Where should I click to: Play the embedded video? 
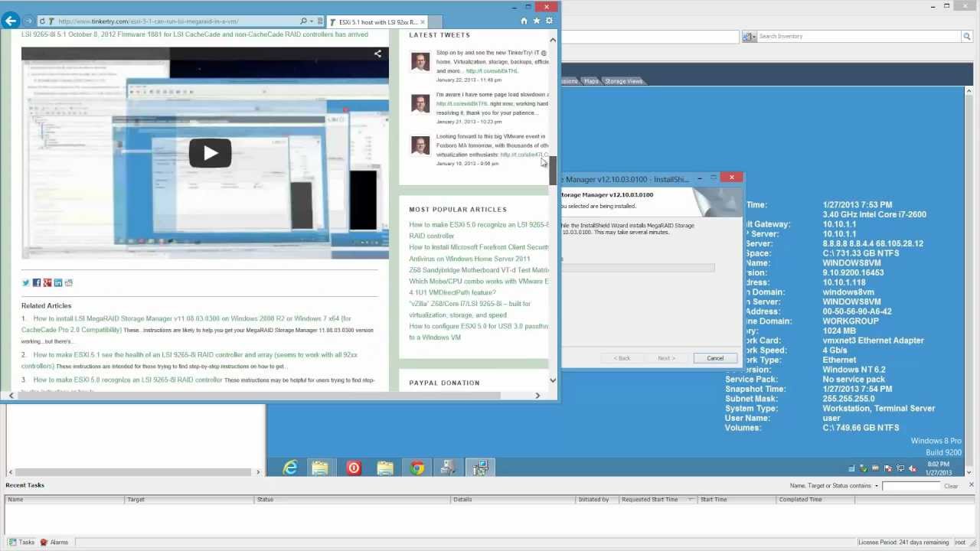pos(210,153)
